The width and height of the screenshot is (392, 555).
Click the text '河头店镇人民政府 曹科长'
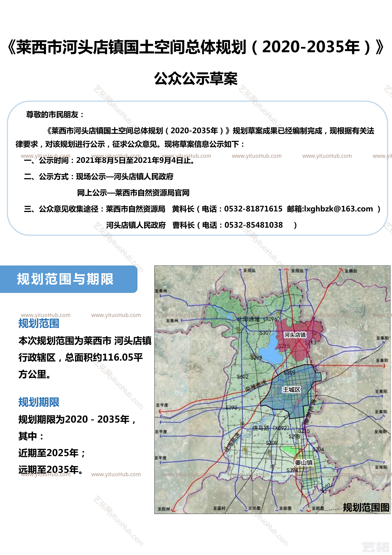point(150,225)
